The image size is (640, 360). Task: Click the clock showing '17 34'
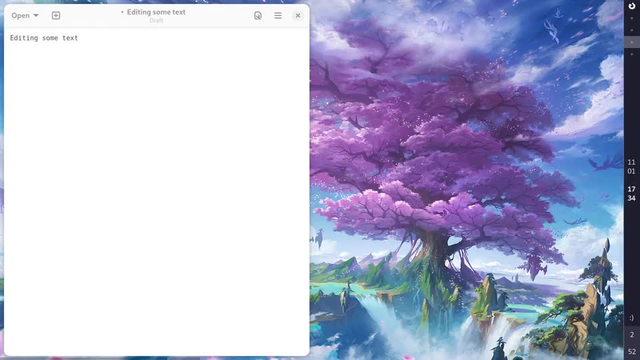pyautogui.click(x=631, y=193)
